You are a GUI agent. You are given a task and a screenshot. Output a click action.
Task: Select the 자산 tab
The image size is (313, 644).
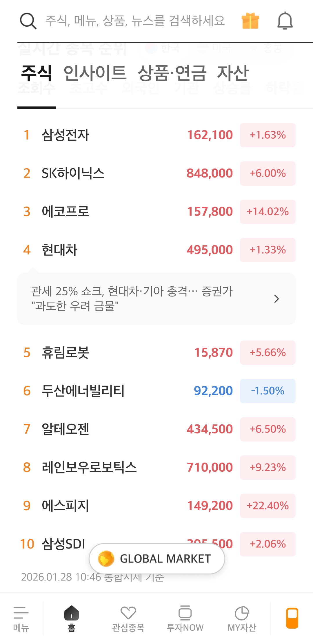point(233,73)
